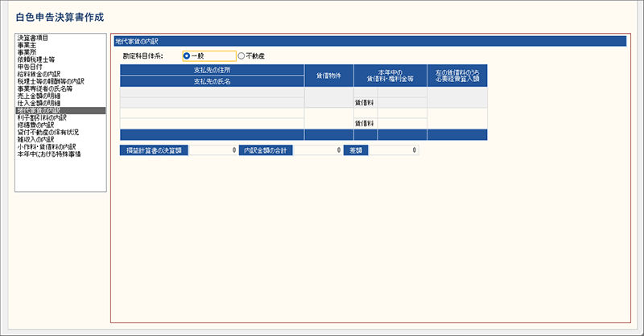Select 給料賃金の内訳 in the list
Screen dimensions: 644x336
tap(39, 74)
